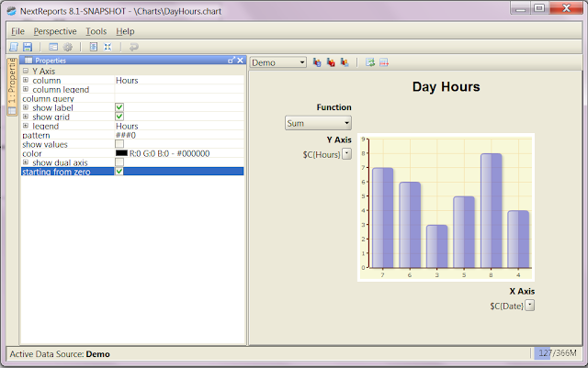Click the bar chart preview image

[x=446, y=207]
